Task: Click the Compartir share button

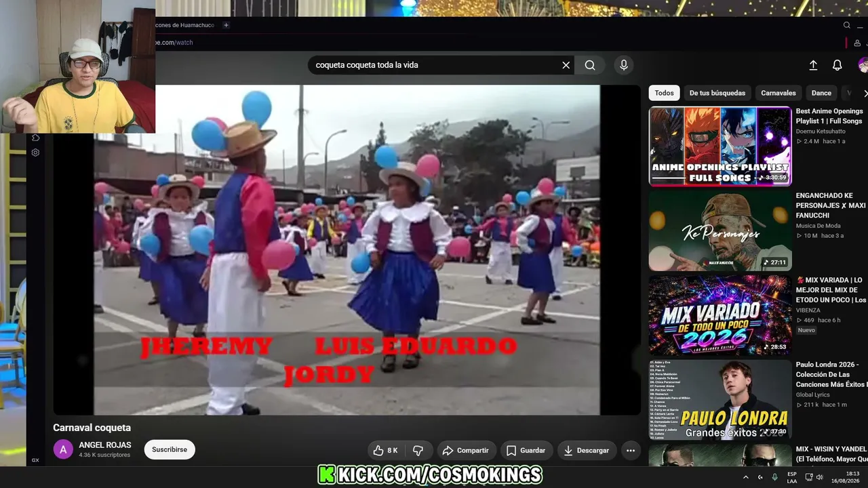Action: (465, 450)
